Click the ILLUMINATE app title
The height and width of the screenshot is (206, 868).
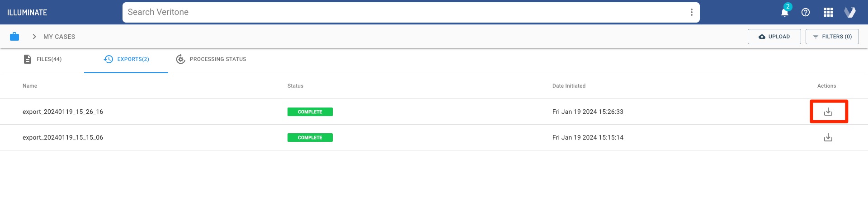tap(27, 12)
